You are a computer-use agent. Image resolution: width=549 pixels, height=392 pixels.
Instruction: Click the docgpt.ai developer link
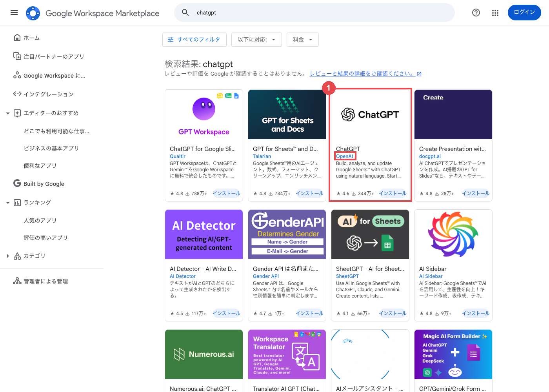430,156
